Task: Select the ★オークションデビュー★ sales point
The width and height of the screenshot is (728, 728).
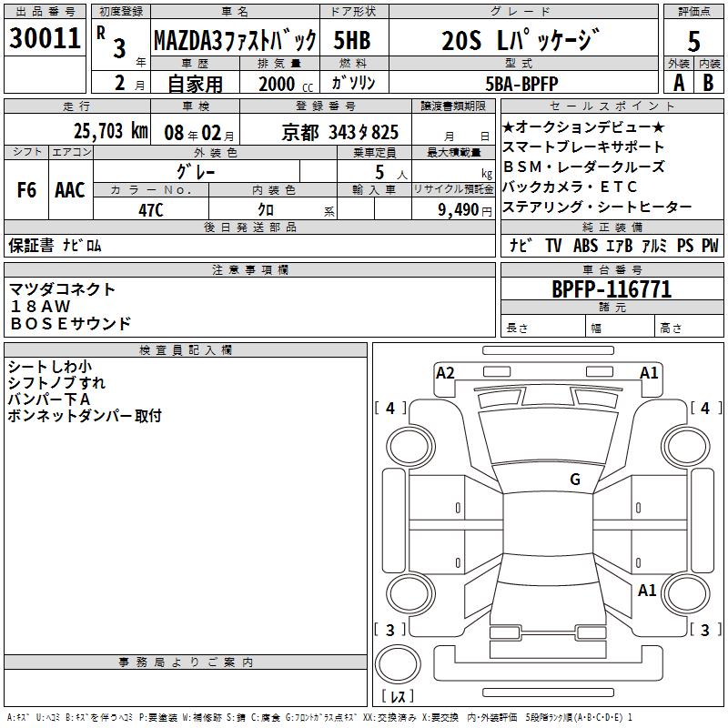Action: click(x=583, y=126)
